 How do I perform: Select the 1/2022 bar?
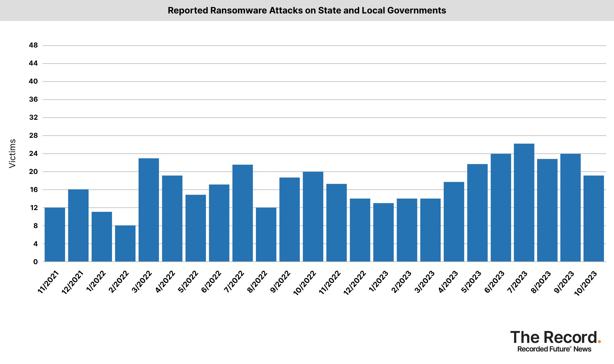pos(102,237)
